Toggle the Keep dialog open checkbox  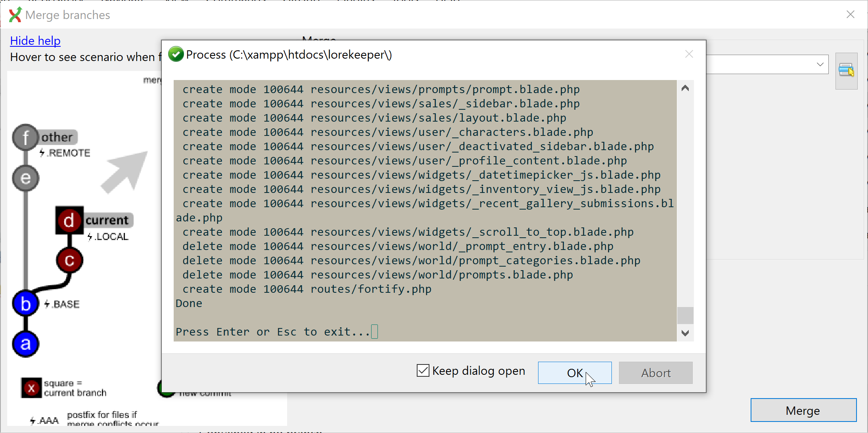[x=423, y=370]
